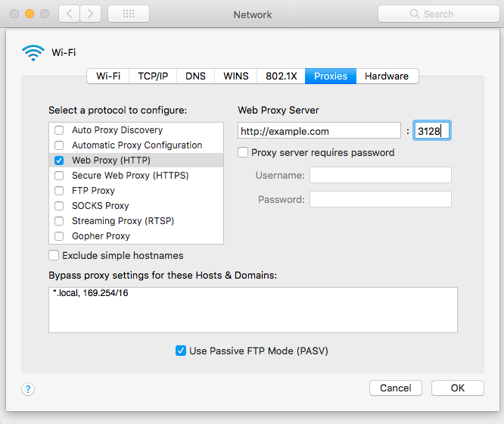
Task: Check the SOCKS Proxy protocol
Action: [59, 206]
